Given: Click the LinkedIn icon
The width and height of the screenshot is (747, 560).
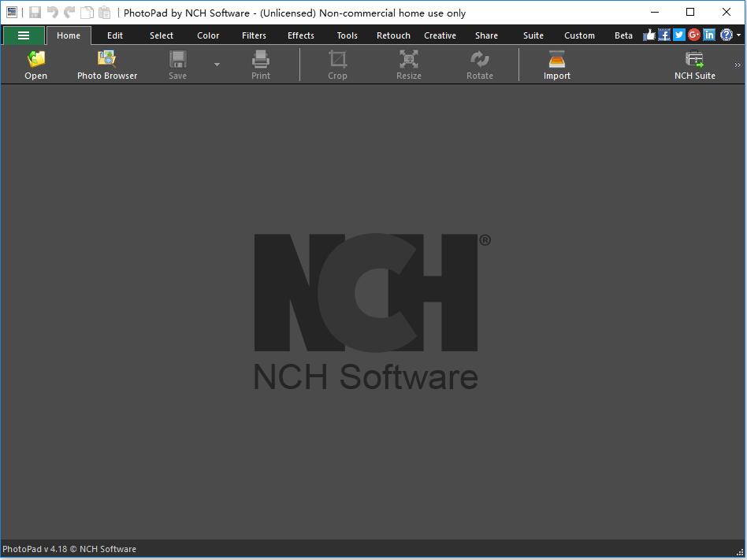Looking at the screenshot, I should [709, 35].
